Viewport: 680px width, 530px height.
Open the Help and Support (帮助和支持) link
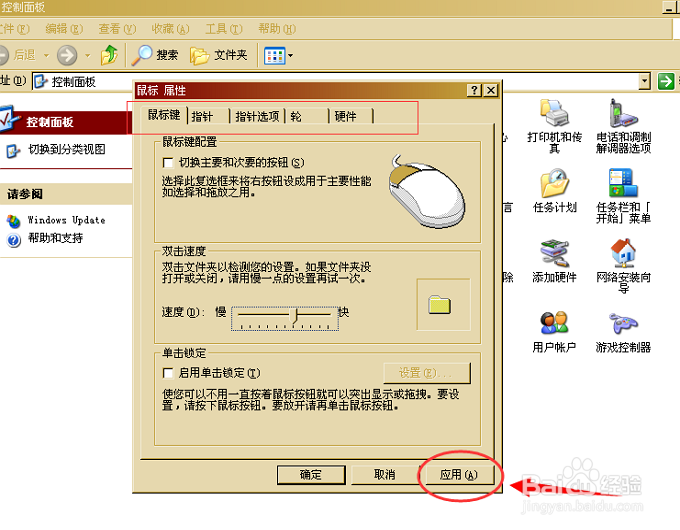pyautogui.click(x=55, y=238)
